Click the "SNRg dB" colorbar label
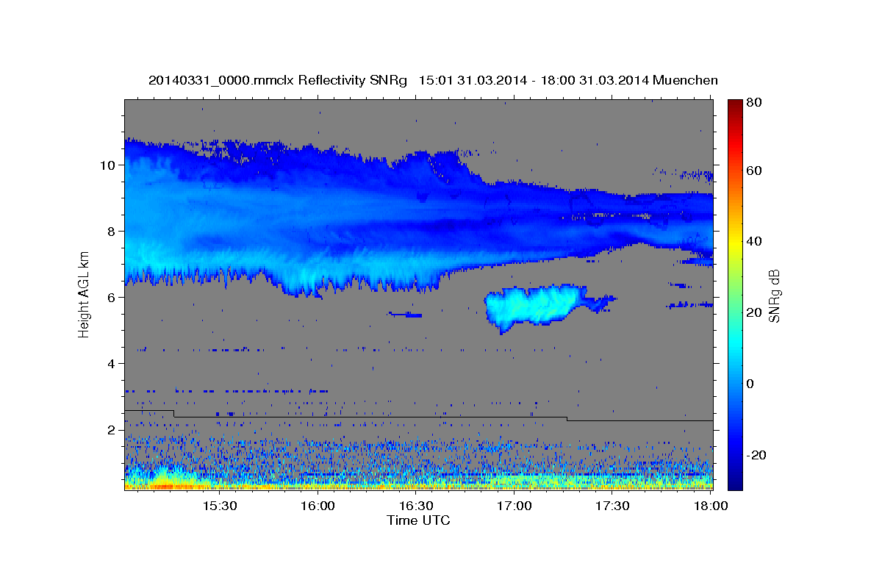882x588 pixels. pos(774,296)
